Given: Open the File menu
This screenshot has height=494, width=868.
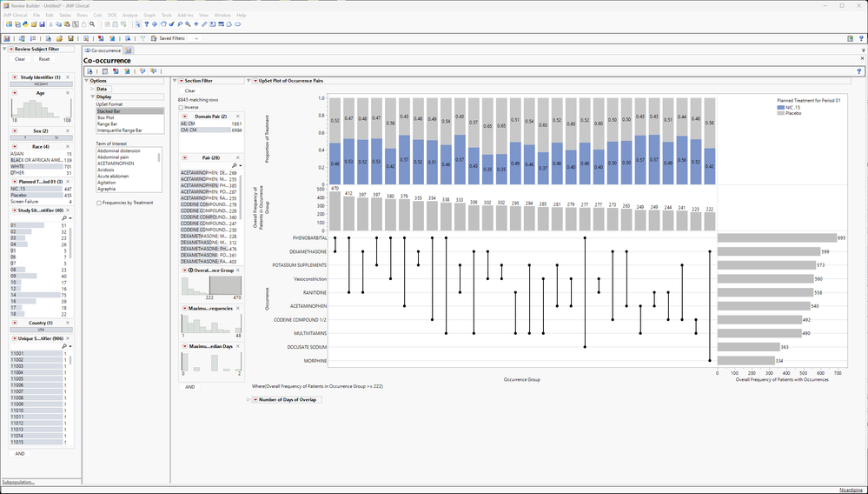Looking at the screenshot, I should pos(36,15).
